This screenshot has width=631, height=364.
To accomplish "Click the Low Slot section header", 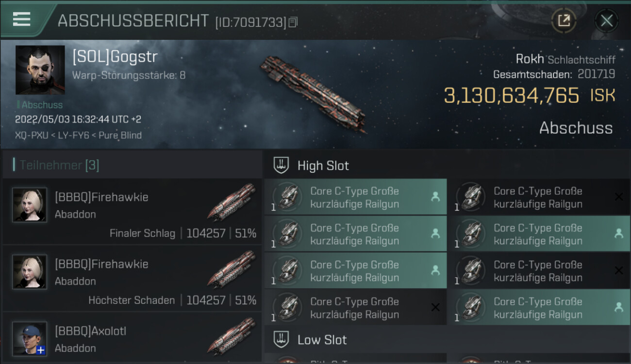I will click(322, 340).
